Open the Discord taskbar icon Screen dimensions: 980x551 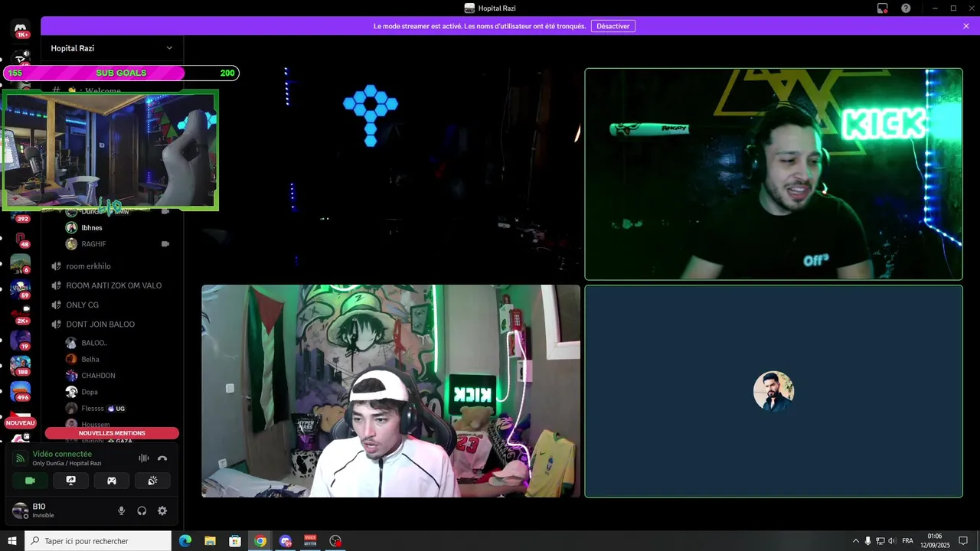(286, 541)
